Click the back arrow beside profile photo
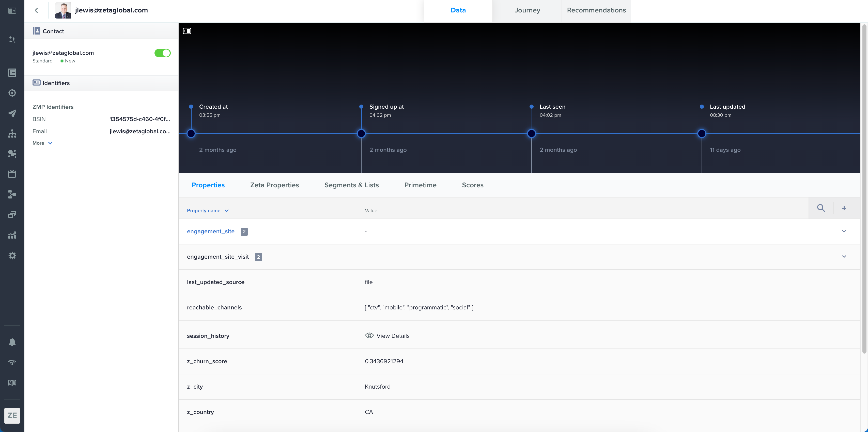This screenshot has width=868, height=432. coord(36,10)
